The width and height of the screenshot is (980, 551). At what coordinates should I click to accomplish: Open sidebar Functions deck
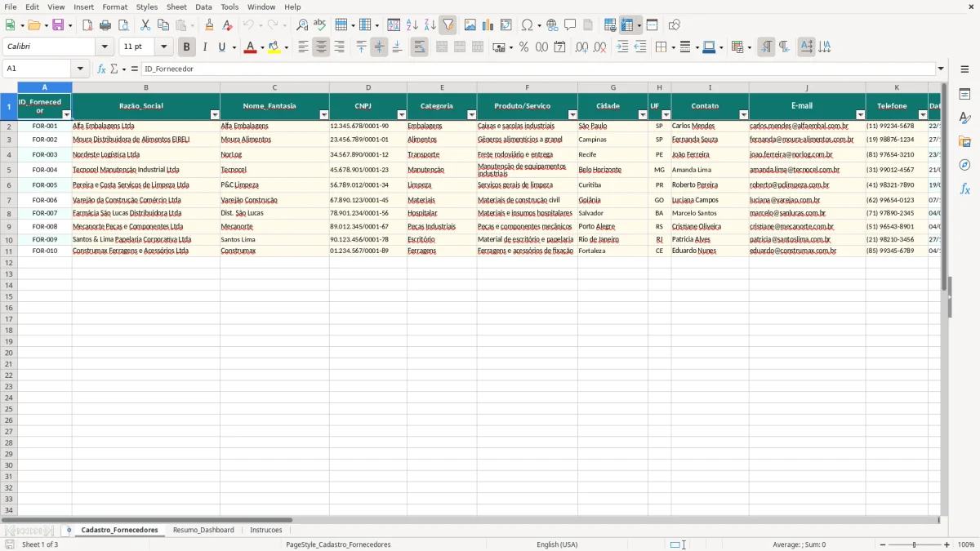pos(964,189)
